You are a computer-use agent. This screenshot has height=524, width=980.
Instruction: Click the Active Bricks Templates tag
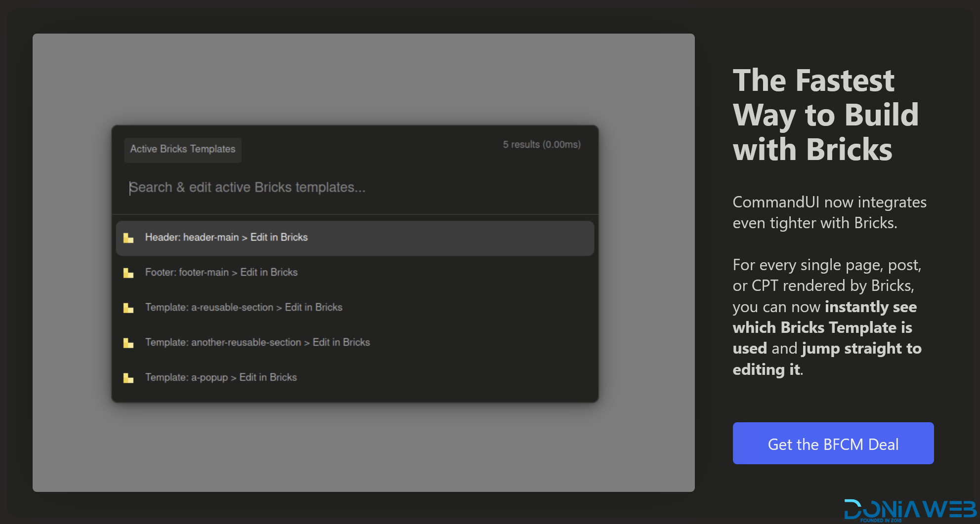(183, 150)
